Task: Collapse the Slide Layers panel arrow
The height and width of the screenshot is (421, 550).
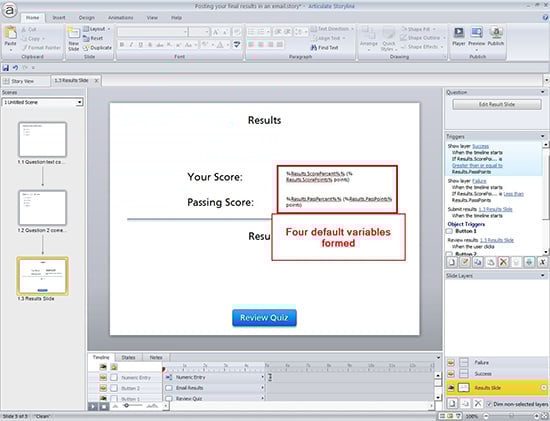Action: coord(543,275)
